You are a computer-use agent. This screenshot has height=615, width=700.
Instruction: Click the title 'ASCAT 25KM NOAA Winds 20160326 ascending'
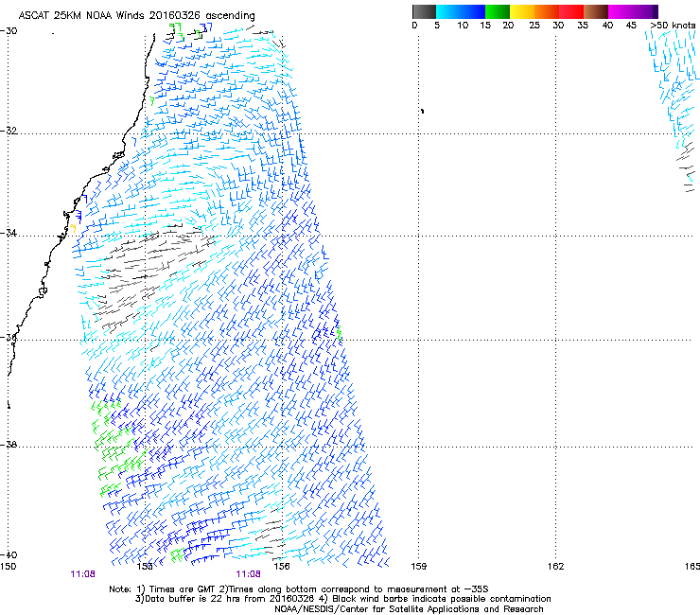(136, 16)
